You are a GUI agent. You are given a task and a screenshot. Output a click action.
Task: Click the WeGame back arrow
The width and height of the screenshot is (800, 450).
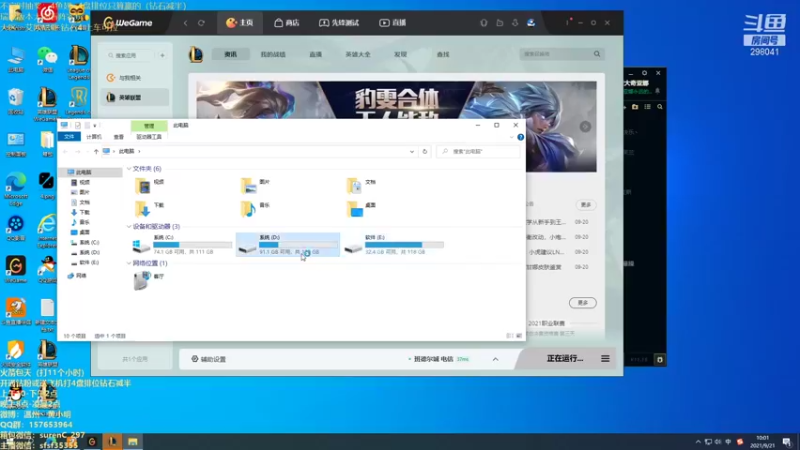[x=186, y=23]
